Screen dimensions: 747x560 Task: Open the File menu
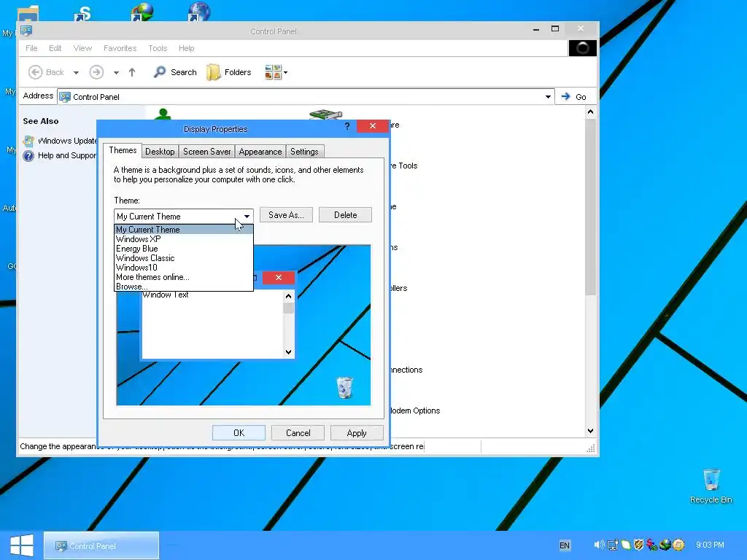(x=31, y=48)
